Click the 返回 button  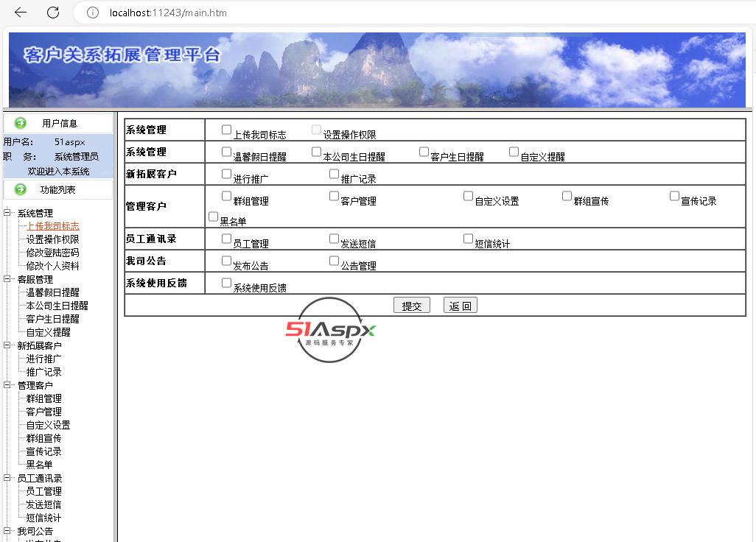click(461, 306)
